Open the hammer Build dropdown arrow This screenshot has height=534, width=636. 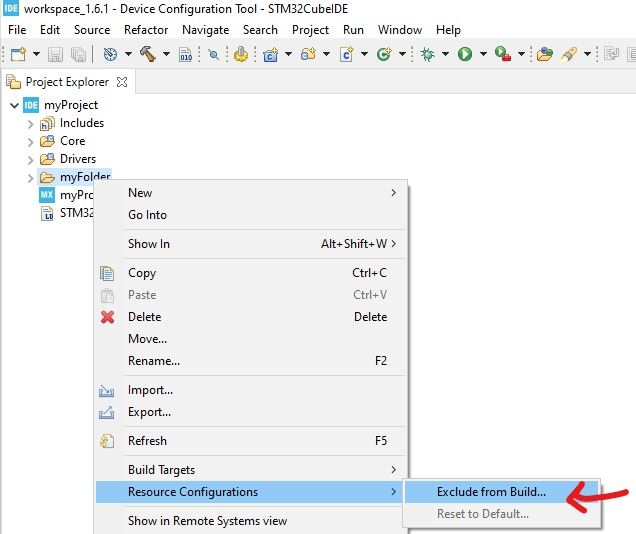pos(166,54)
